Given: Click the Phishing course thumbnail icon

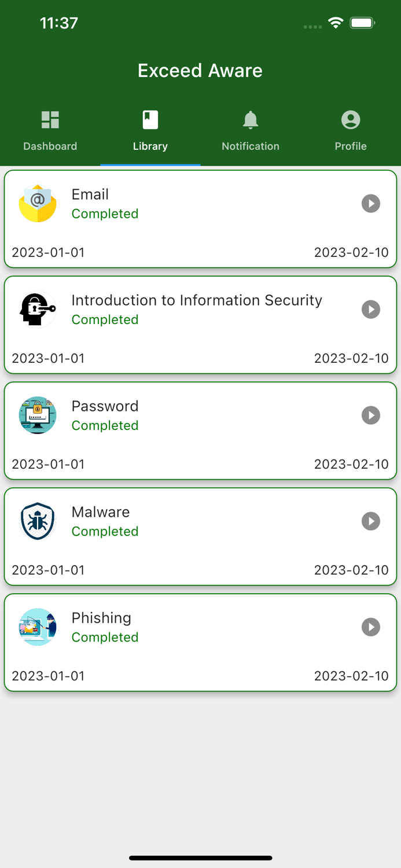Looking at the screenshot, I should [37, 627].
